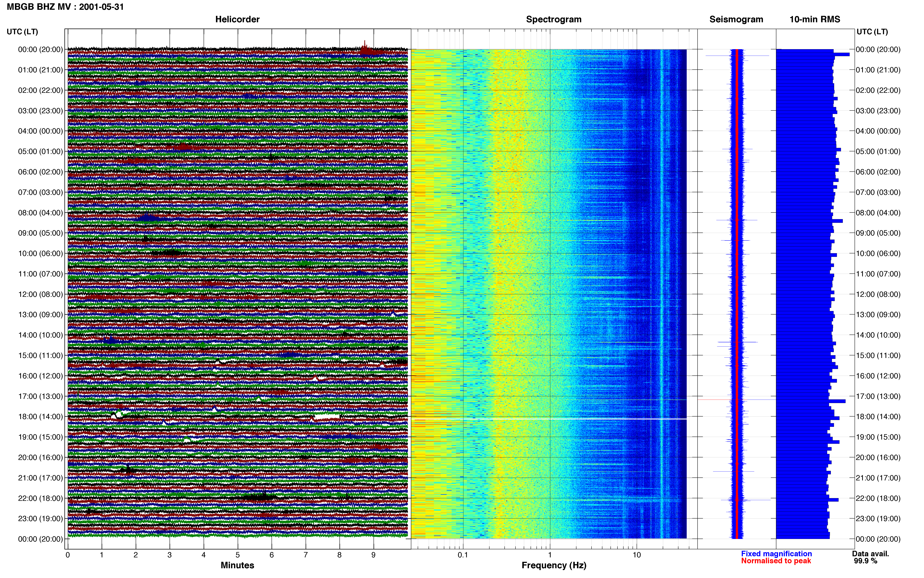Click the '0' tick on Minutes axis
Screen dimensions: 924x578
tap(68, 555)
